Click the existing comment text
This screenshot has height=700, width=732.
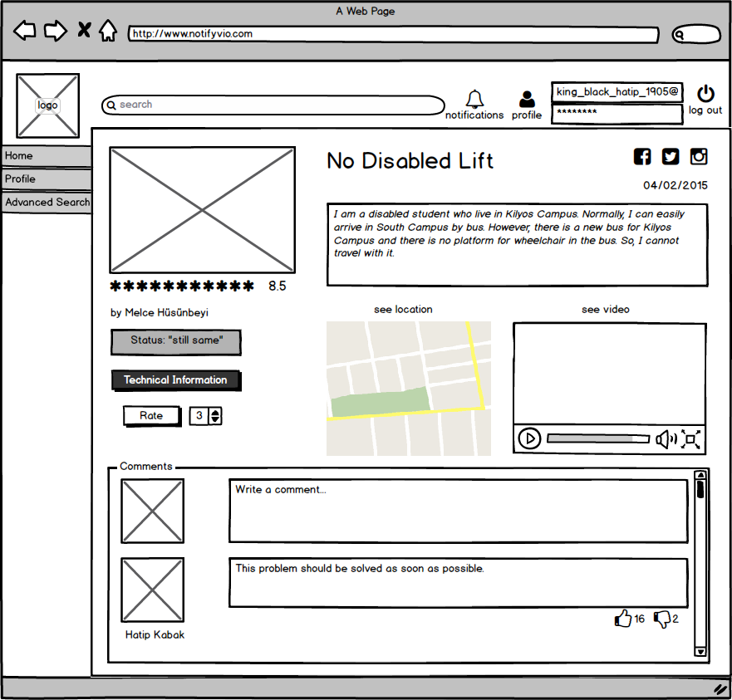[x=360, y=569]
